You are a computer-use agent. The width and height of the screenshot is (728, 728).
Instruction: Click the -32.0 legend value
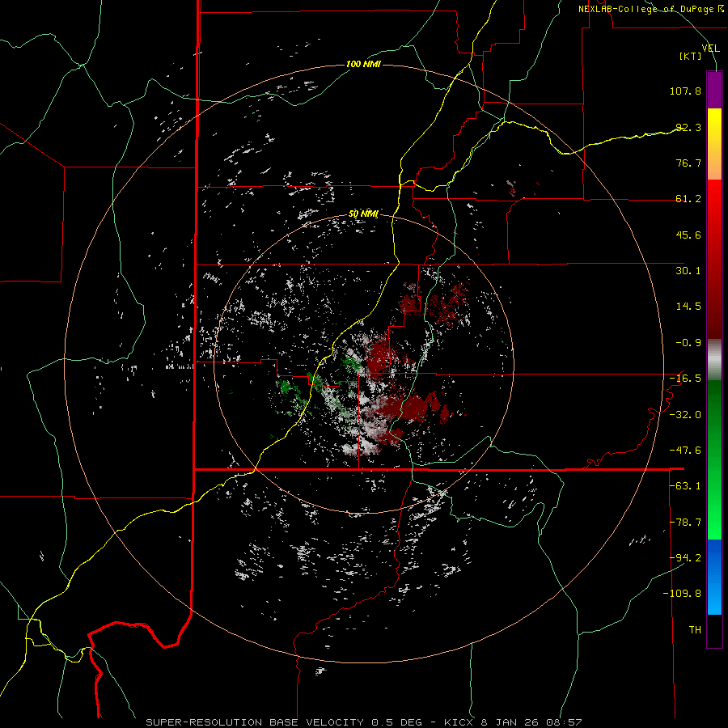(x=685, y=415)
